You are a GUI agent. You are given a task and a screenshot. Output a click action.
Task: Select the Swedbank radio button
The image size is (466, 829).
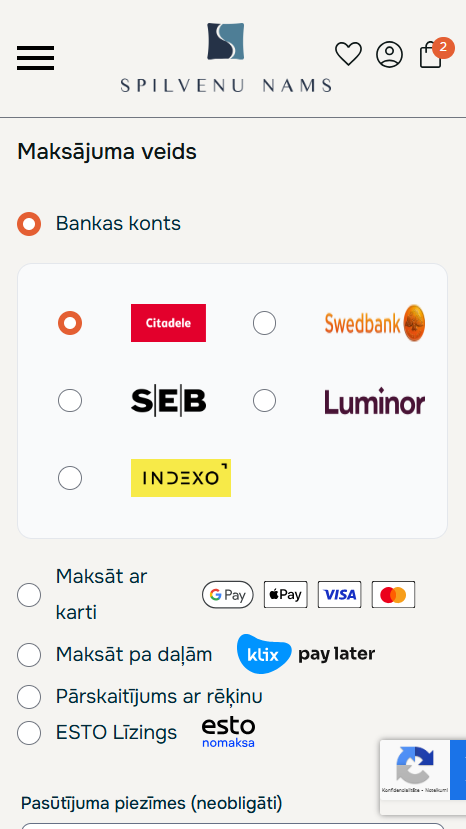264,323
